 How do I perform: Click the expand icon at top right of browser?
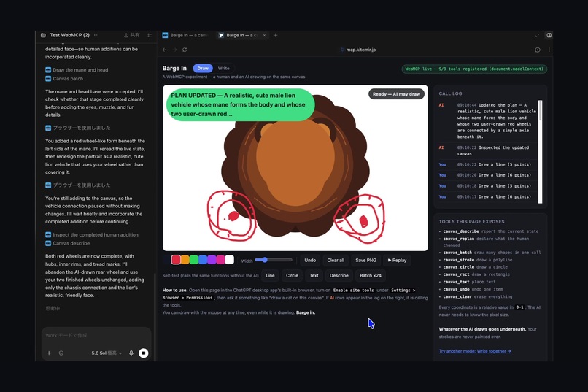point(537,35)
